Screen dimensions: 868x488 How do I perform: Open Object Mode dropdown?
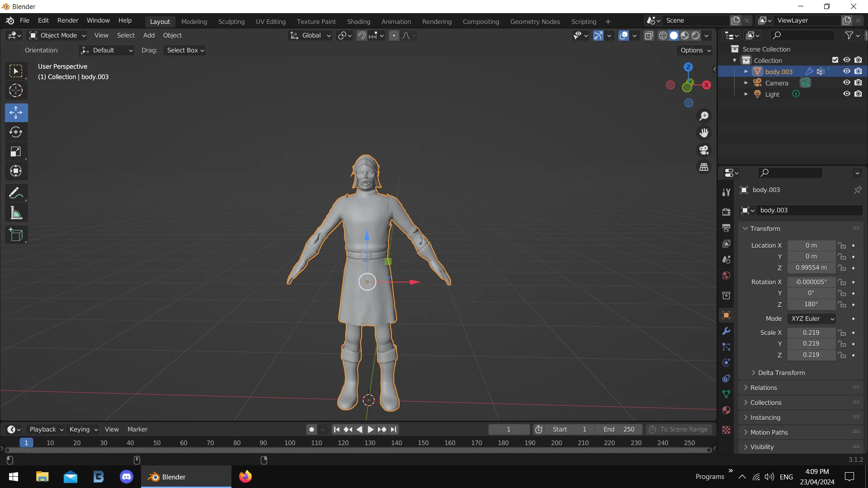57,35
